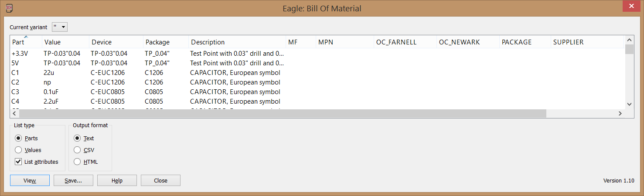This screenshot has height=196, width=644.
Task: Select the Values list type
Action: [18, 150]
